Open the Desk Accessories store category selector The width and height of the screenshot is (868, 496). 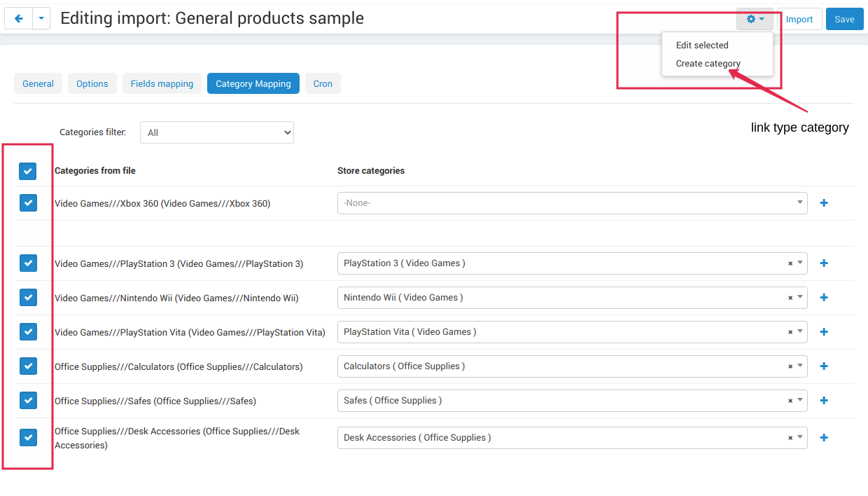click(572, 438)
